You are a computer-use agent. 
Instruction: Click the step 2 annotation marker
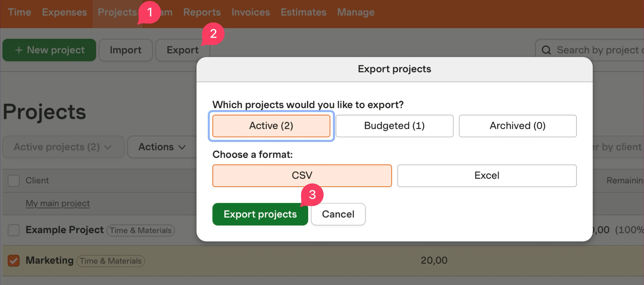click(x=213, y=34)
